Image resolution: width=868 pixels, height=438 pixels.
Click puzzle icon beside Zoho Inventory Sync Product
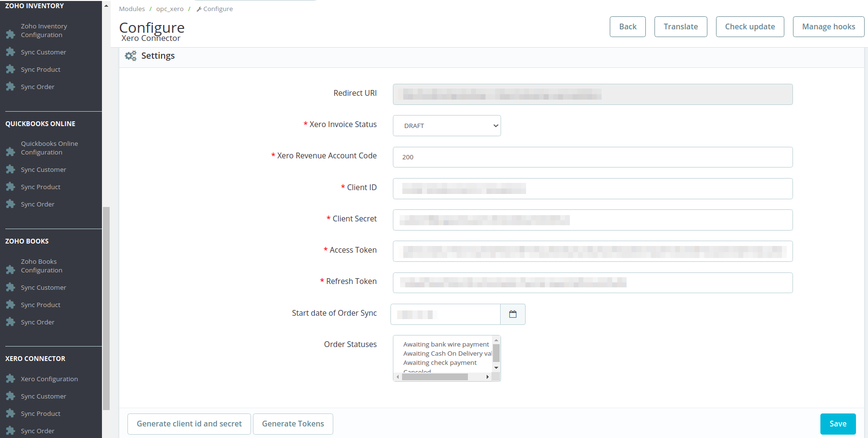[x=11, y=69]
